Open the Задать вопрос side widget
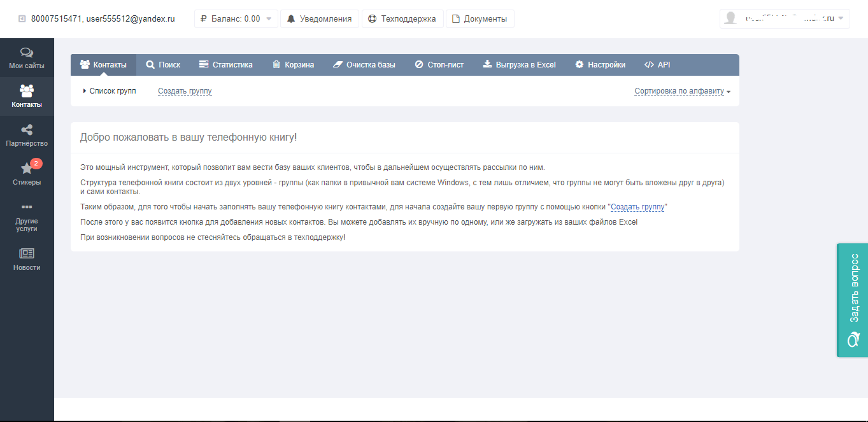The image size is (868, 422). 852,300
